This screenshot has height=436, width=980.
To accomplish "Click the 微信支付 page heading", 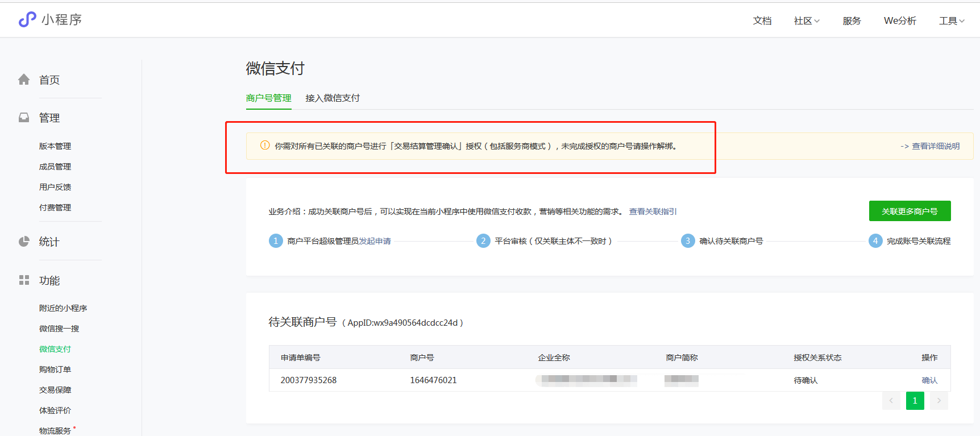I will 275,68.
